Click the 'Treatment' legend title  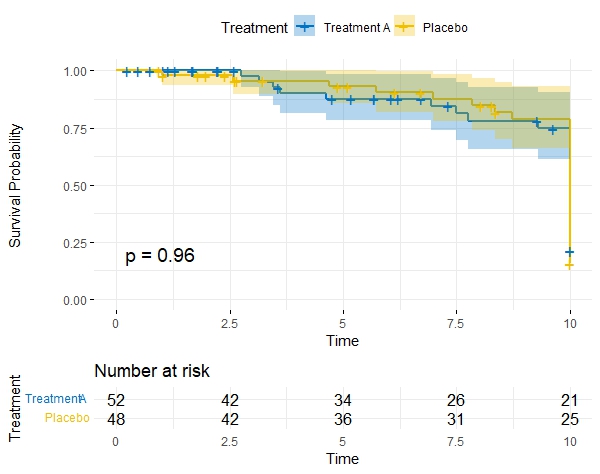(256, 28)
